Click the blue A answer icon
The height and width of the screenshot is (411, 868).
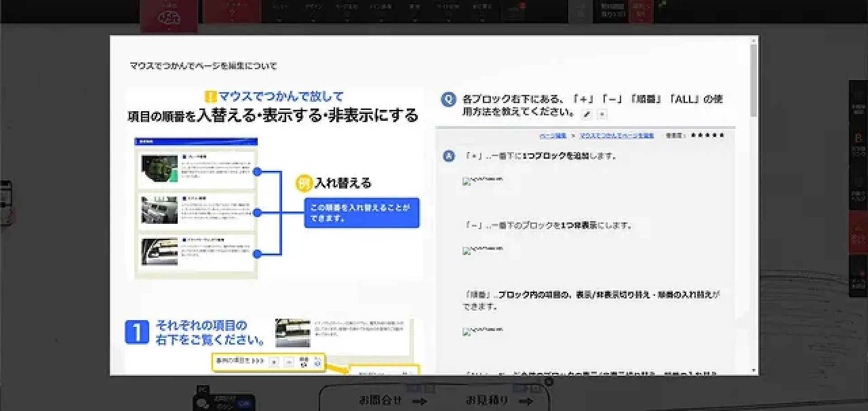click(x=448, y=156)
